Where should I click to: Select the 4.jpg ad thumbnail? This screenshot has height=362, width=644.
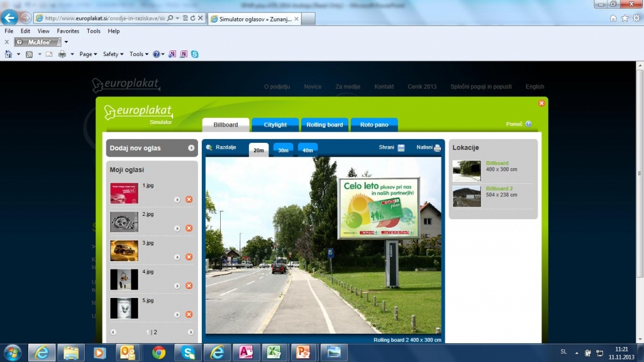point(124,279)
